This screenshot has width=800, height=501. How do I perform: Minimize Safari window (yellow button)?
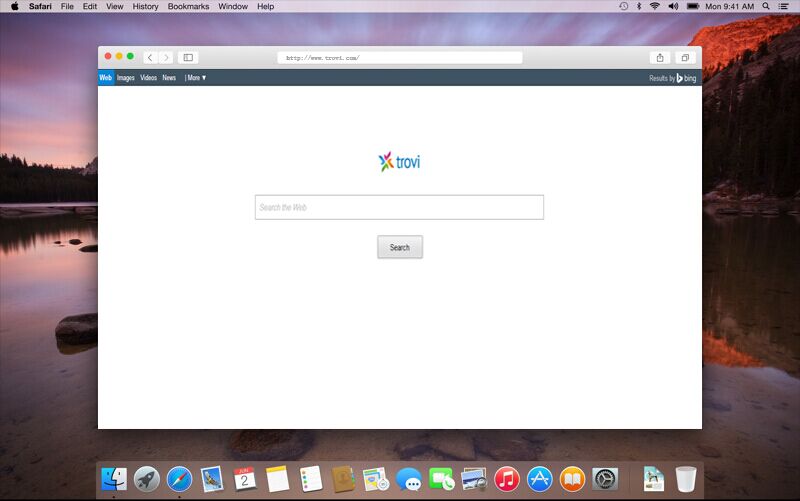[119, 56]
